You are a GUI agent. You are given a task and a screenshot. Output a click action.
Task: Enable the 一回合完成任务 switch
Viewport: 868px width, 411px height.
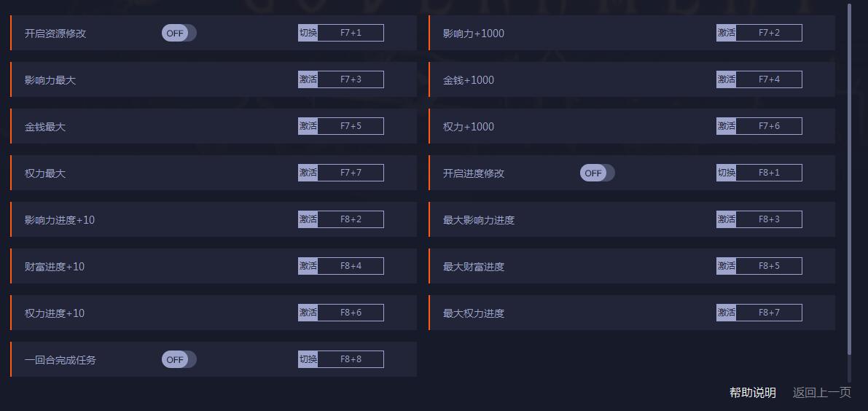[179, 359]
